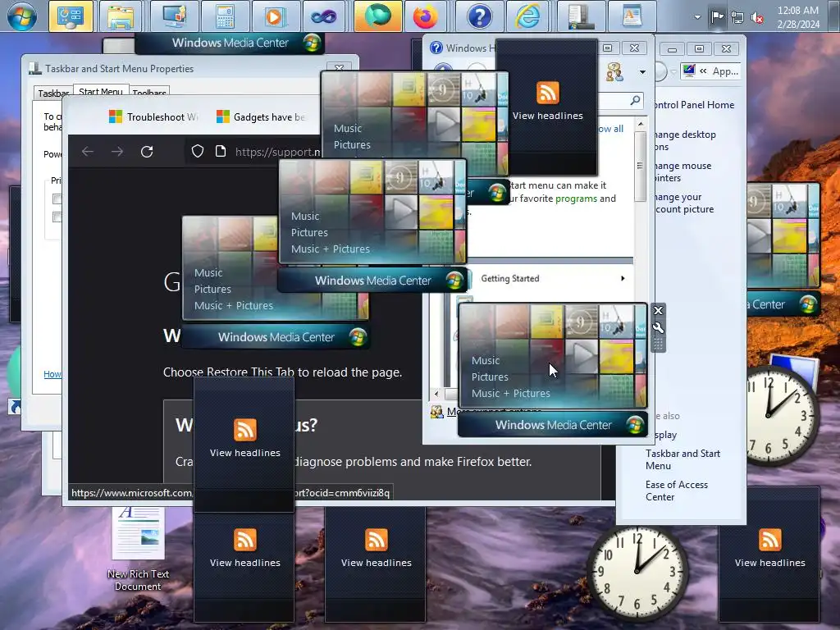The width and height of the screenshot is (840, 630).
Task: Click the Show all link in Help
Action: [610, 129]
